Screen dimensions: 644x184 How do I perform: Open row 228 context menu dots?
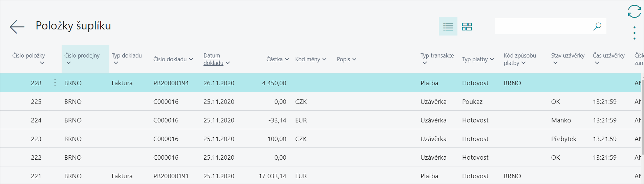tap(55, 83)
